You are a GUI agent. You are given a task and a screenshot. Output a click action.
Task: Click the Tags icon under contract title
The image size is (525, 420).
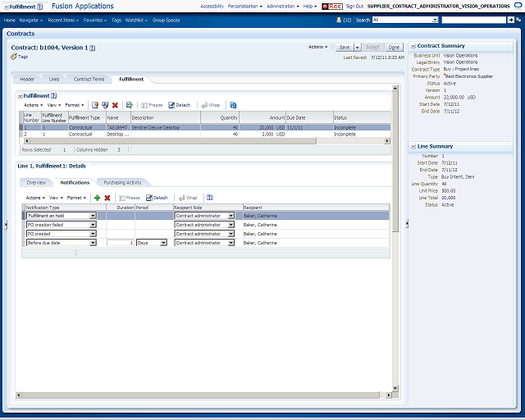pos(14,57)
